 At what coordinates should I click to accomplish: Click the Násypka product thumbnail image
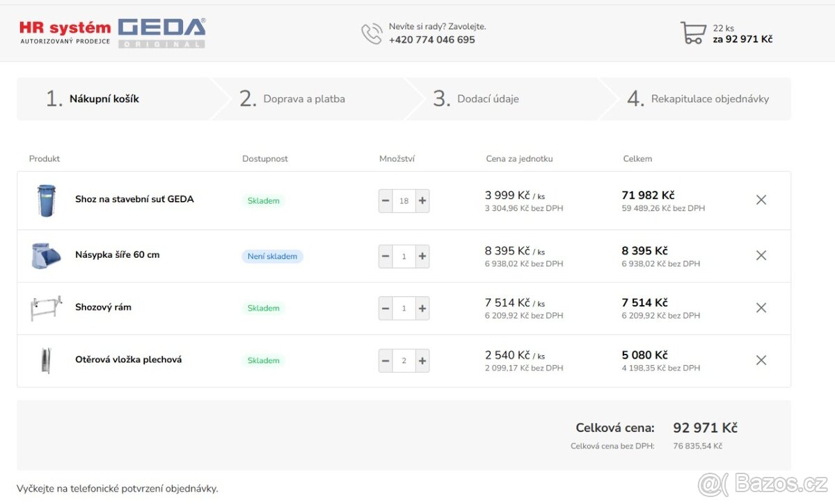click(46, 256)
